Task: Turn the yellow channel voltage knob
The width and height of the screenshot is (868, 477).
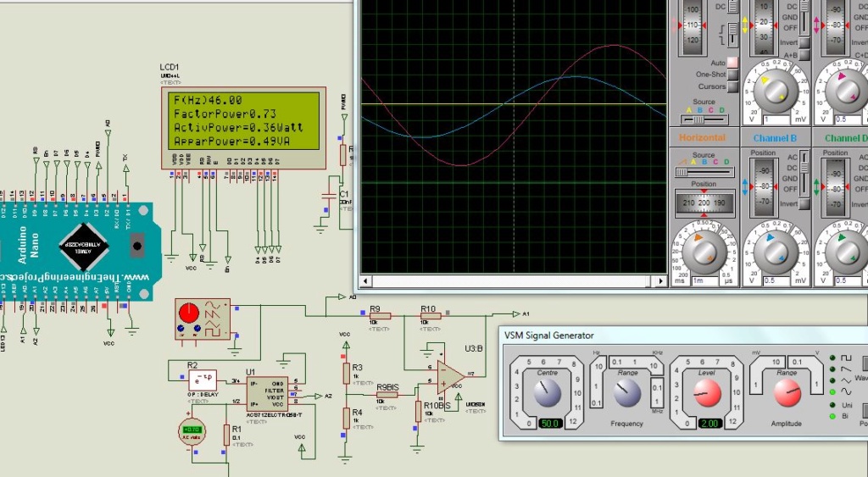Action: [776, 92]
